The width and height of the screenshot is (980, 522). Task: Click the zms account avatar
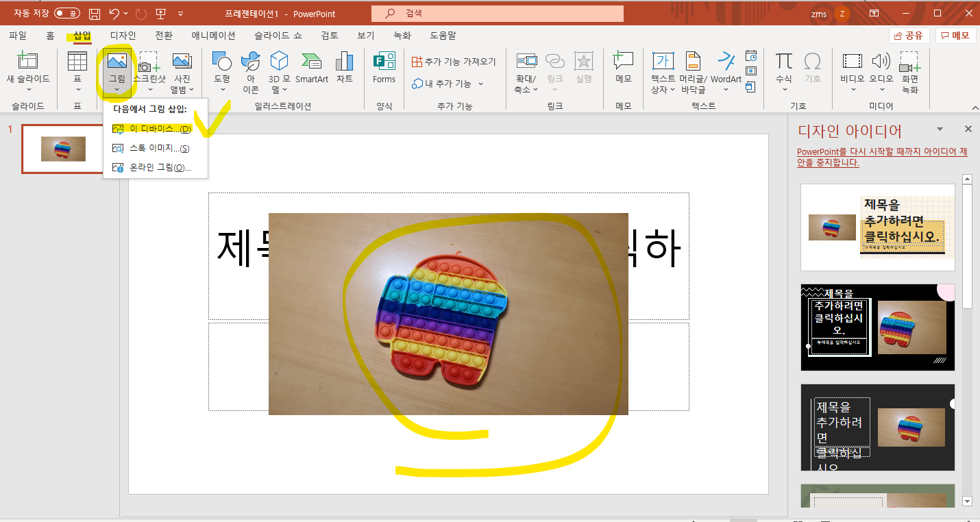[841, 14]
